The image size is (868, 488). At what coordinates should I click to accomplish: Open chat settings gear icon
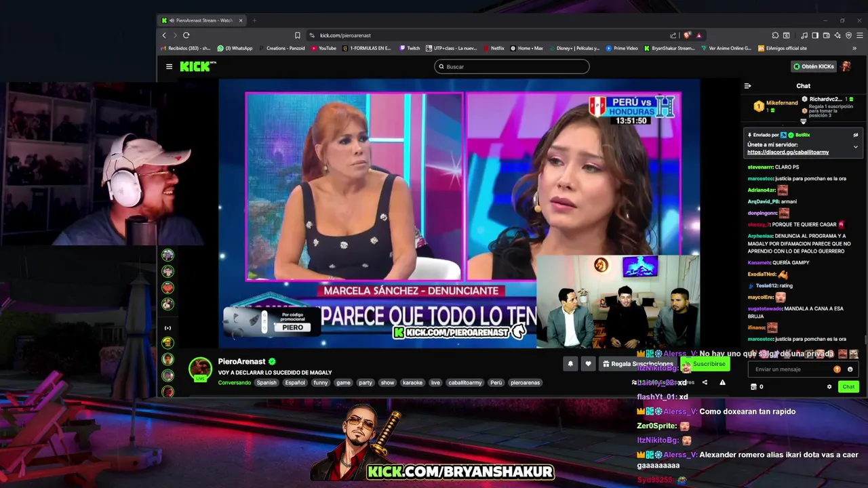click(829, 387)
